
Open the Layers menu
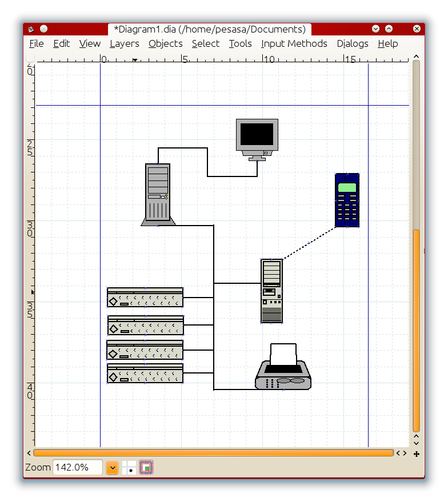pos(125,43)
